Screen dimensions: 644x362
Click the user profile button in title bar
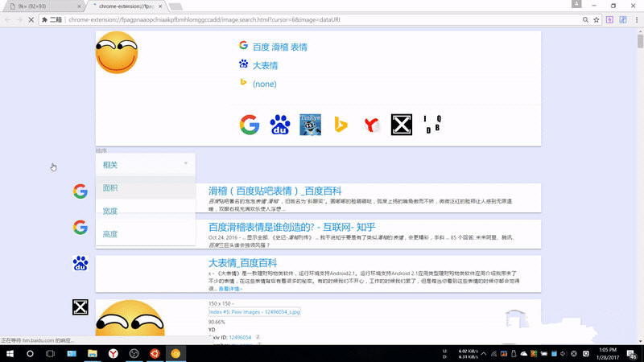(x=576, y=4)
